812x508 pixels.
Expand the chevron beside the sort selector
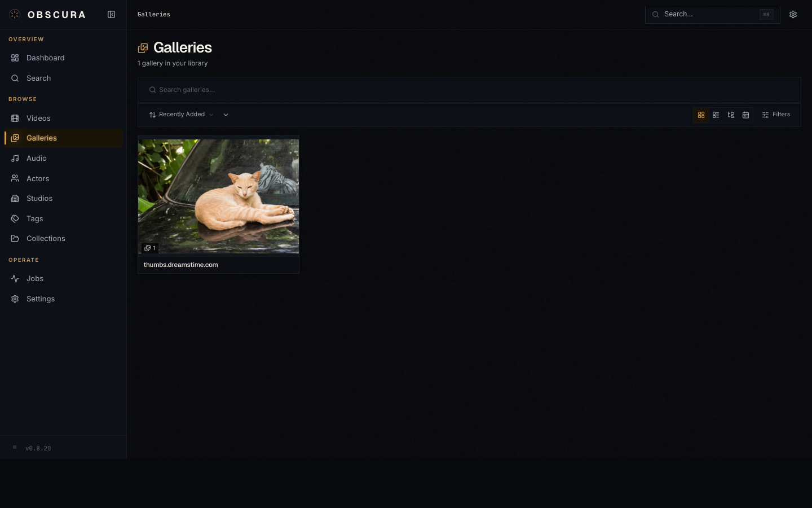226,115
